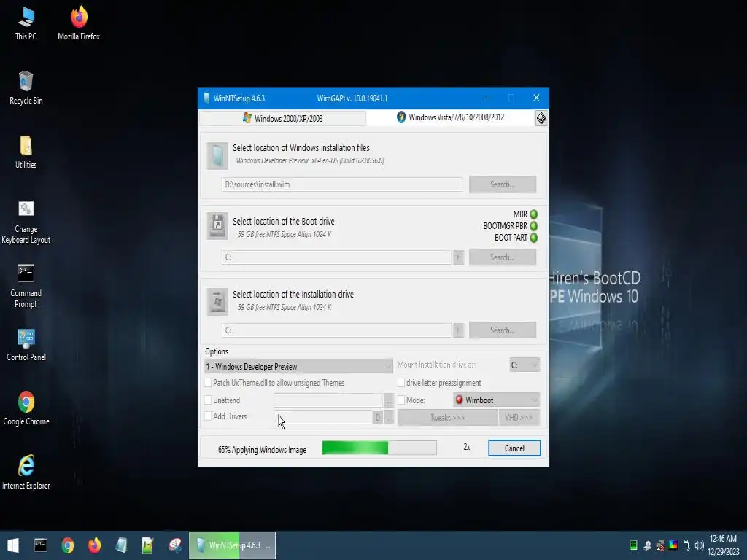Click the green battery tray icon

[x=634, y=545]
